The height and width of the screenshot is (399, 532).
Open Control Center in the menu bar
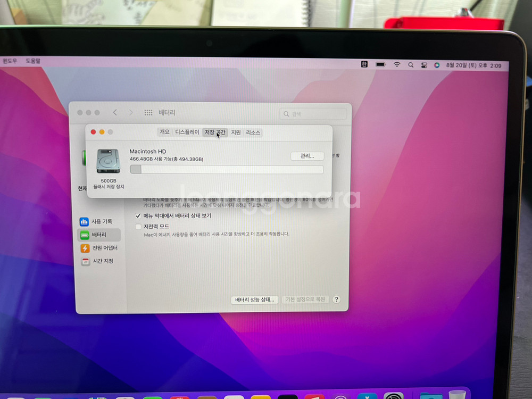pos(424,65)
